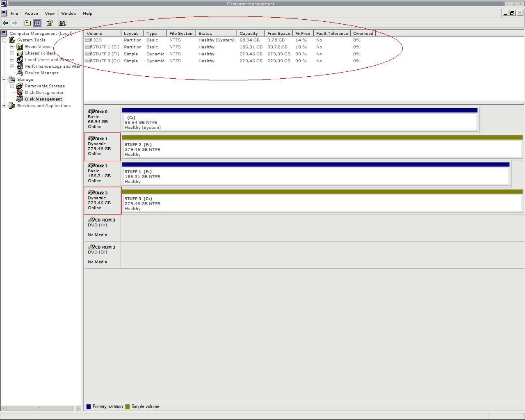The width and height of the screenshot is (525, 420).
Task: Click STUFF 2 (F:) volume drive icon
Action: [88, 54]
